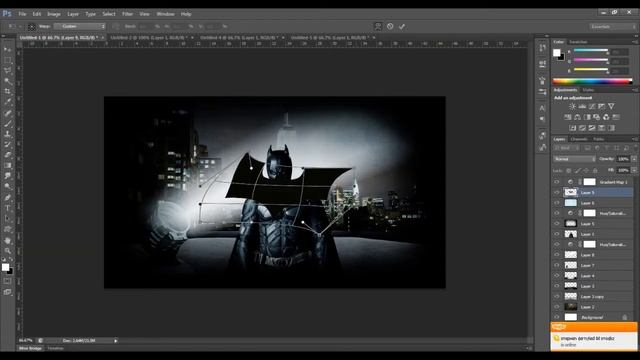Image resolution: width=640 pixels, height=360 pixels.
Task: Open the Filter menu
Action: click(x=127, y=14)
